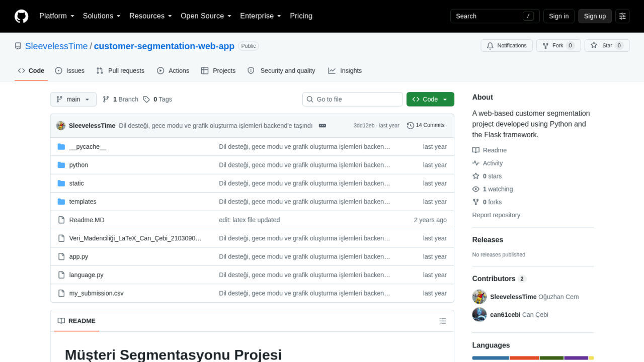Open the Security and quality tab
644x362 pixels.
click(281, 71)
